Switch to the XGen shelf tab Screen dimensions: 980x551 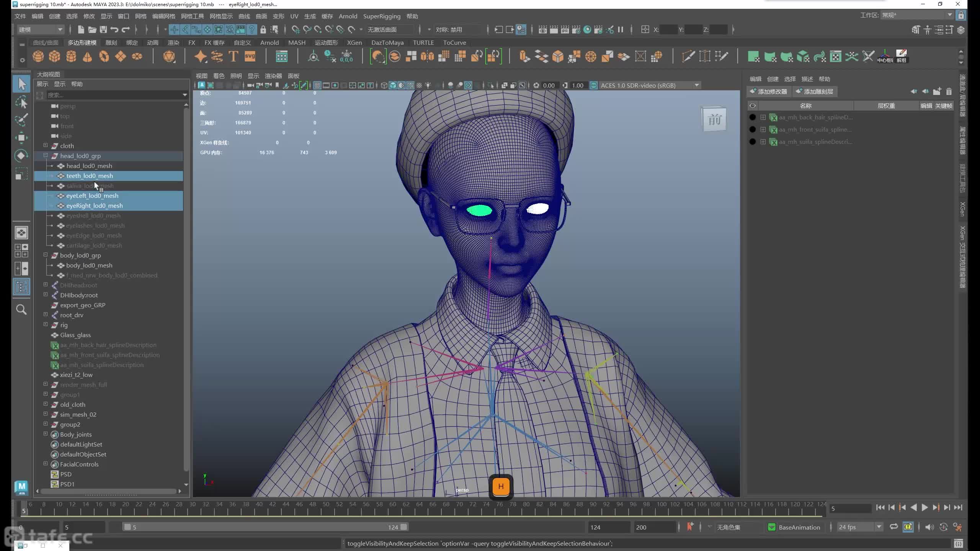pos(354,42)
